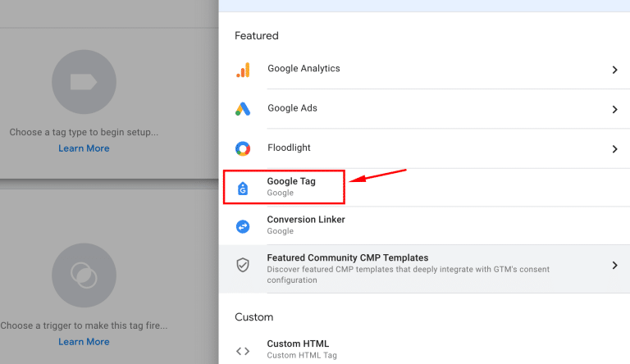Choose Floodlight tag type
This screenshot has height=364, width=630.
[x=425, y=148]
